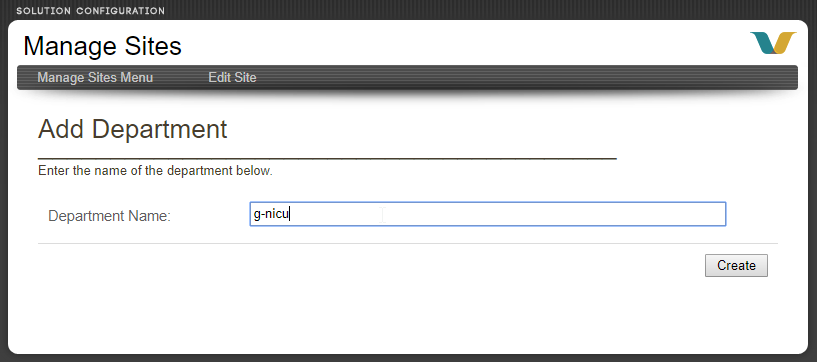Click the 'Enter the name of the department' instruction
This screenshot has width=817, height=362.
(x=155, y=171)
